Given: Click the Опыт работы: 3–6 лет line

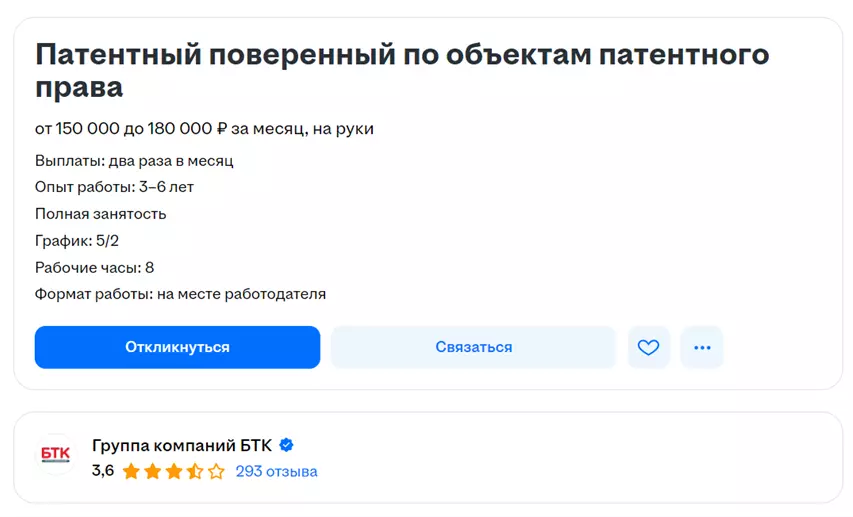Looking at the screenshot, I should (114, 187).
